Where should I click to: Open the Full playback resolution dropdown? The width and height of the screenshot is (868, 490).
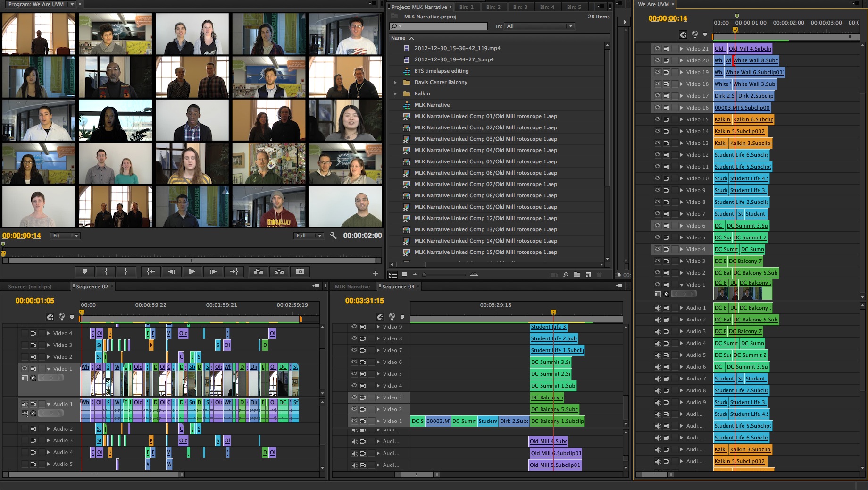click(x=309, y=236)
